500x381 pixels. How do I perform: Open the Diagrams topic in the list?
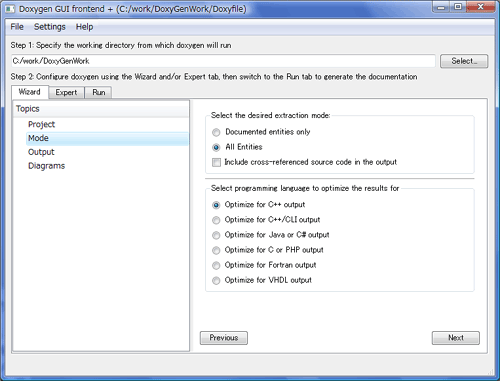(46, 166)
